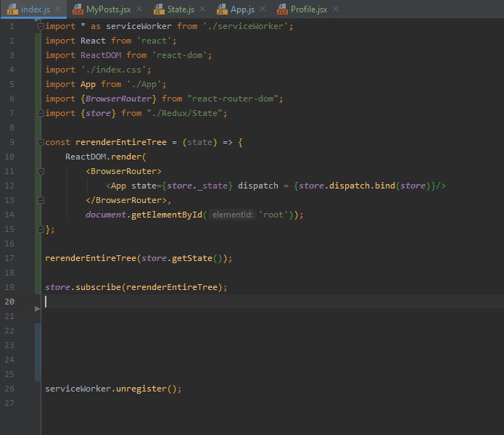
Task: Click fold end marker at line 15
Action: (40, 229)
